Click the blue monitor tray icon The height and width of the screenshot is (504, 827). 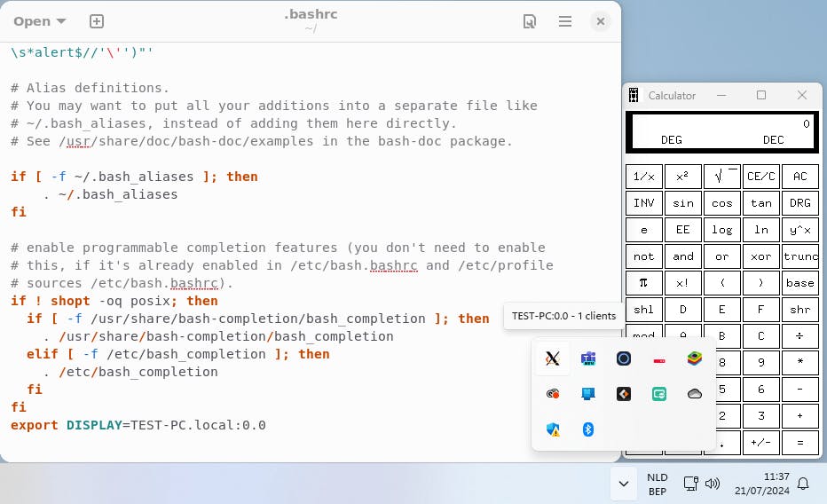(588, 394)
